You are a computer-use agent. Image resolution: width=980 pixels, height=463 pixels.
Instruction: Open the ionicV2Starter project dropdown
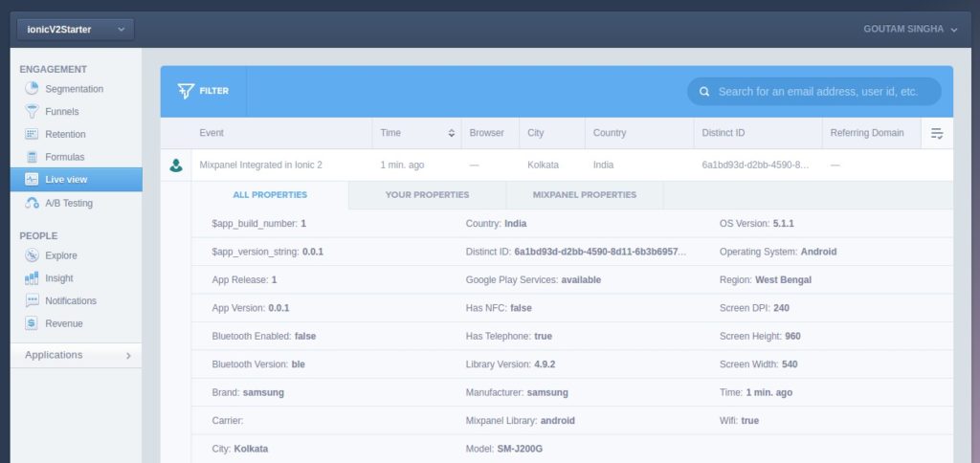(x=76, y=30)
